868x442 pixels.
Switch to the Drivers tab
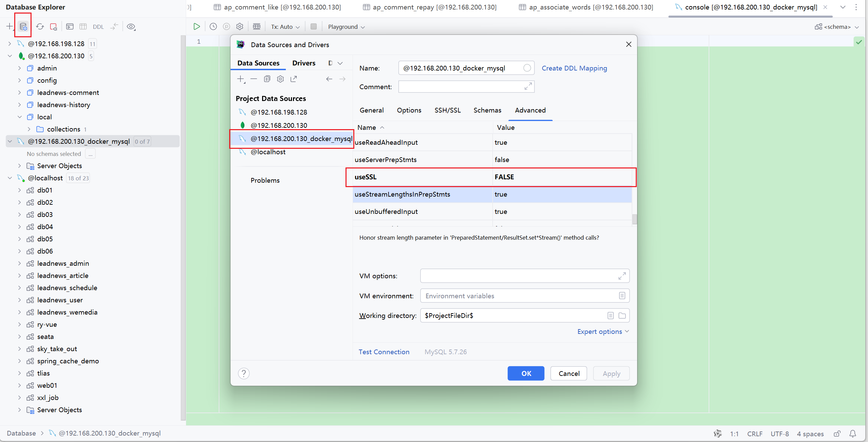(x=303, y=63)
